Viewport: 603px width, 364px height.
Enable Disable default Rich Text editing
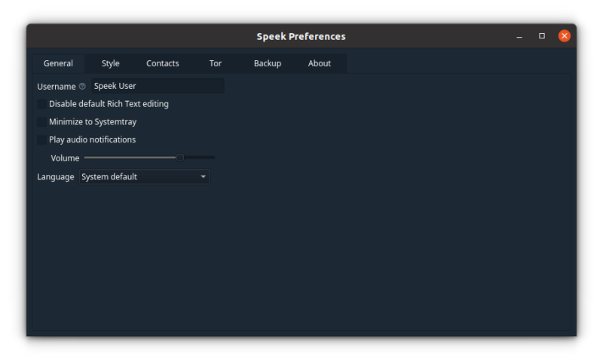coord(41,104)
